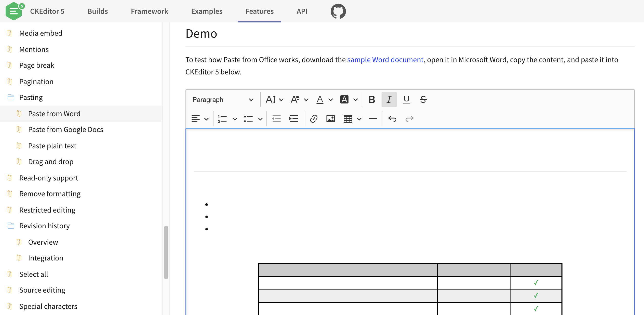
Task: Collapse the Revision history folder
Action: (x=44, y=226)
